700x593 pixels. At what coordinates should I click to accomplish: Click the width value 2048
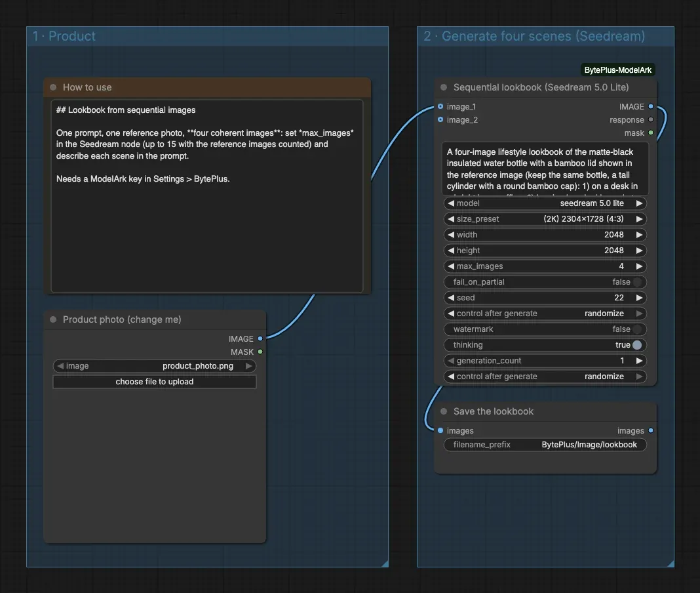[614, 235]
